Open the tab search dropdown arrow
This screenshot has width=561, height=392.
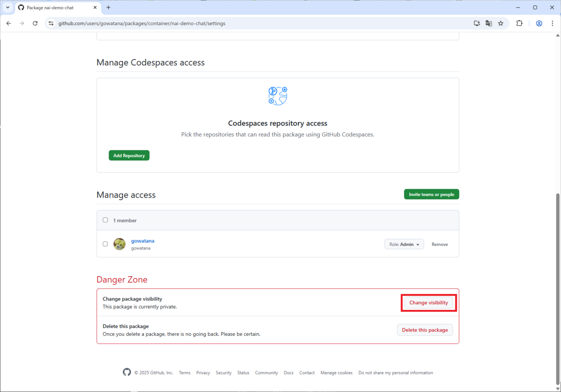pos(7,7)
